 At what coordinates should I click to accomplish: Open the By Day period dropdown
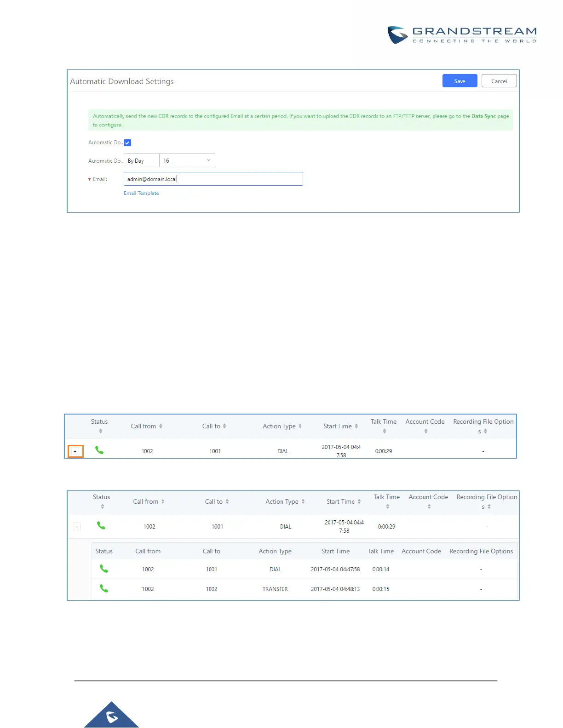pyautogui.click(x=142, y=160)
